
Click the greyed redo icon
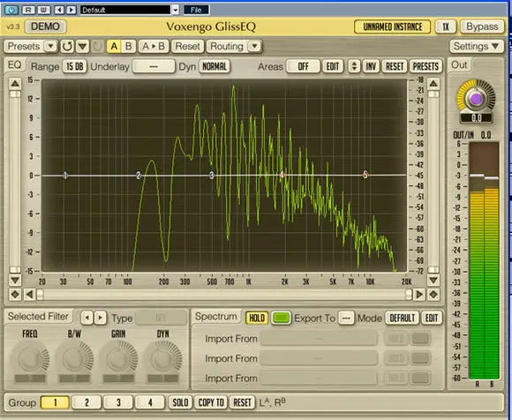click(97, 47)
